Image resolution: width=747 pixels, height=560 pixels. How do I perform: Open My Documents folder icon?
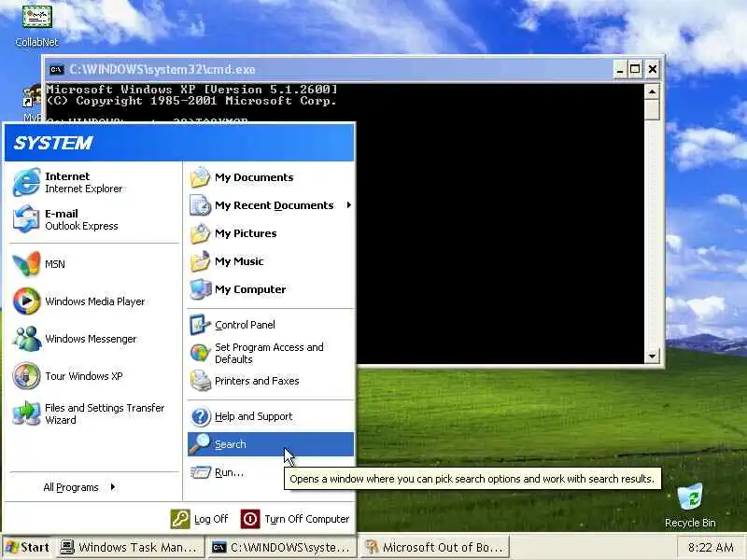(200, 177)
